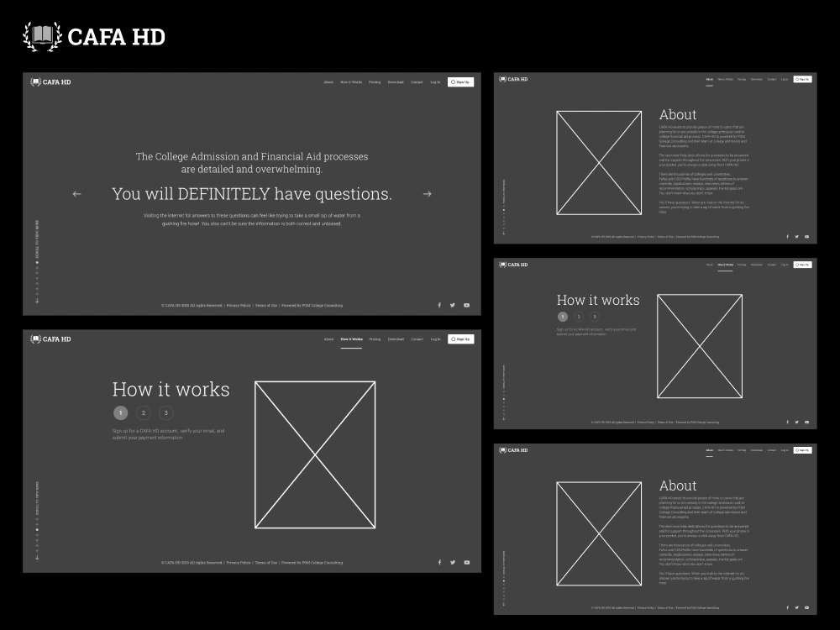The height and width of the screenshot is (630, 840).
Task: Click YouTube icon in large How it works footer
Action: coord(466,563)
